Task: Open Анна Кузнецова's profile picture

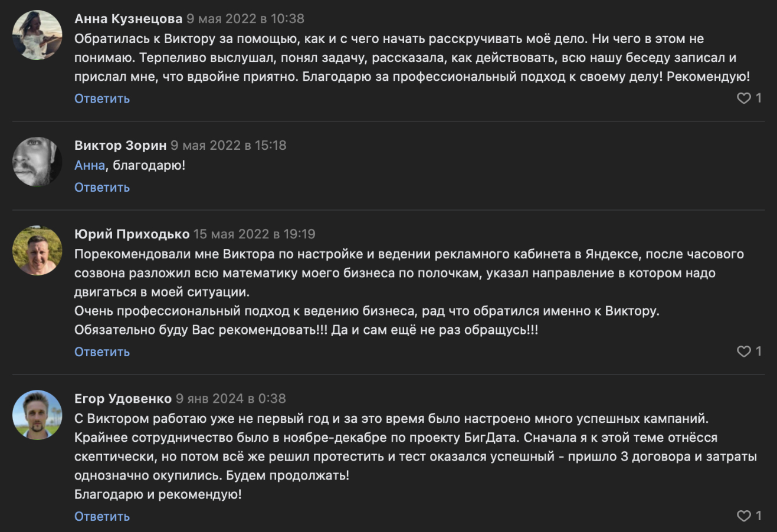Action: [37, 35]
